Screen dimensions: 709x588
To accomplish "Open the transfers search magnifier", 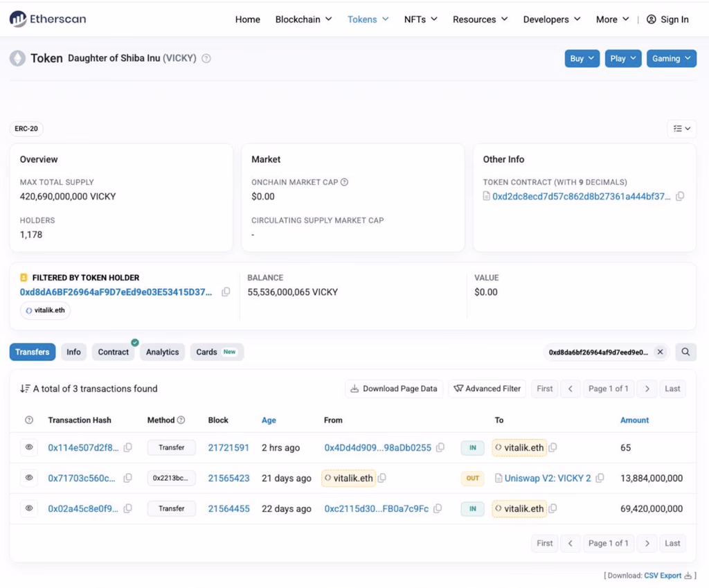I will [685, 352].
